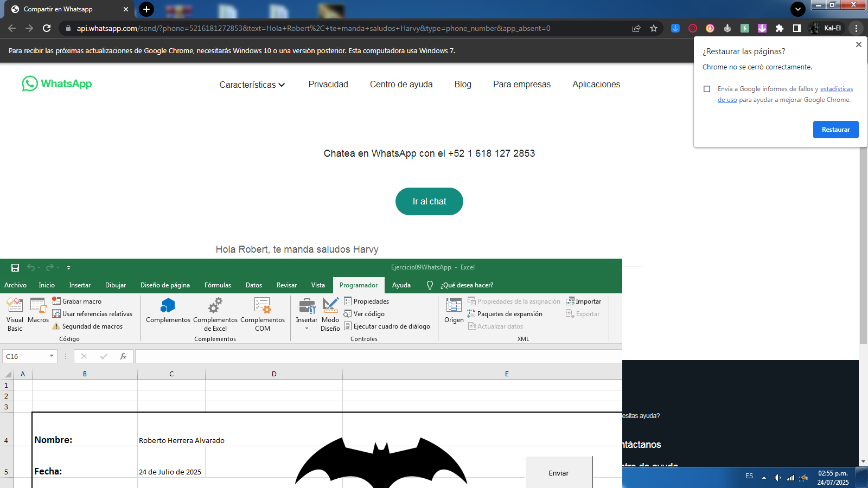Open the Complementos add-ins
Image resolution: width=868 pixels, height=488 pixels.
(168, 310)
